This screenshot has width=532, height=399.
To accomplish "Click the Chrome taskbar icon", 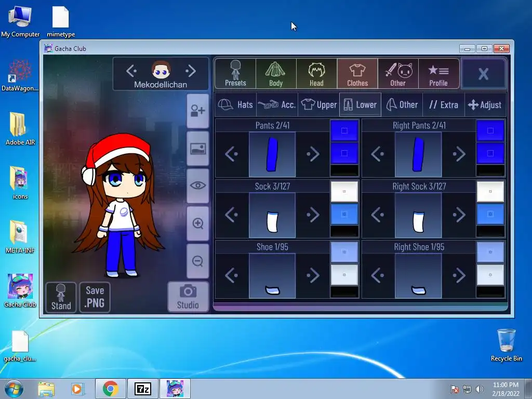I will tap(110, 389).
